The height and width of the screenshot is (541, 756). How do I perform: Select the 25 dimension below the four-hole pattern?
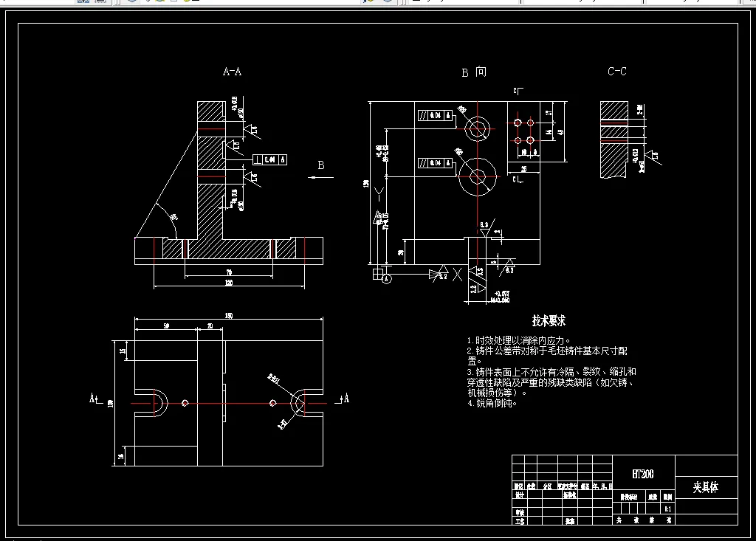click(x=523, y=169)
